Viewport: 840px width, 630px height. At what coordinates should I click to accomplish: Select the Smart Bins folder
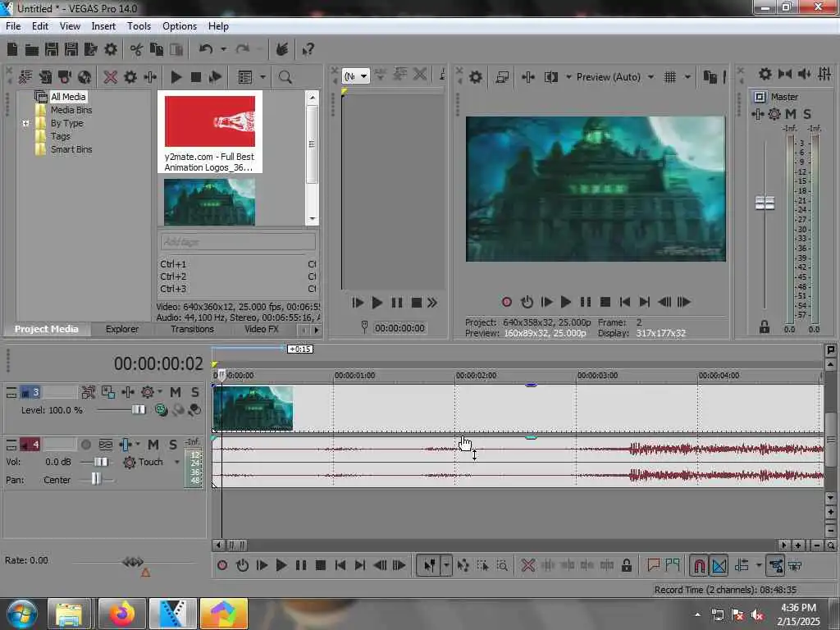[71, 149]
